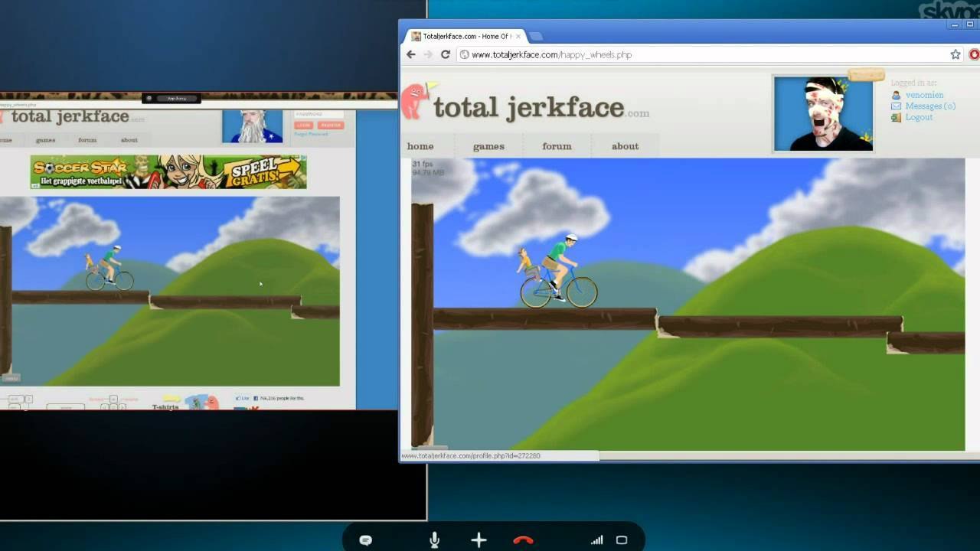Click the Login button in shared screen
Viewport: 980px width, 551px height.
tap(304, 125)
